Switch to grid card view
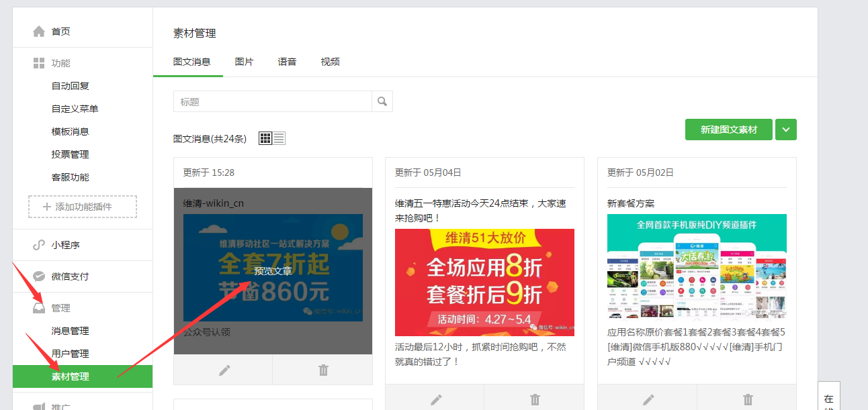This screenshot has height=410, width=868. coord(265,138)
